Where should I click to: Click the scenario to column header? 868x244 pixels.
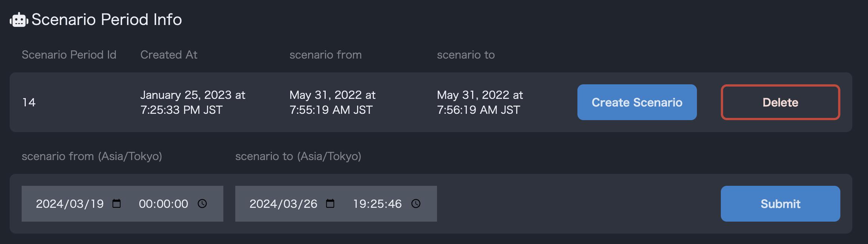(466, 55)
